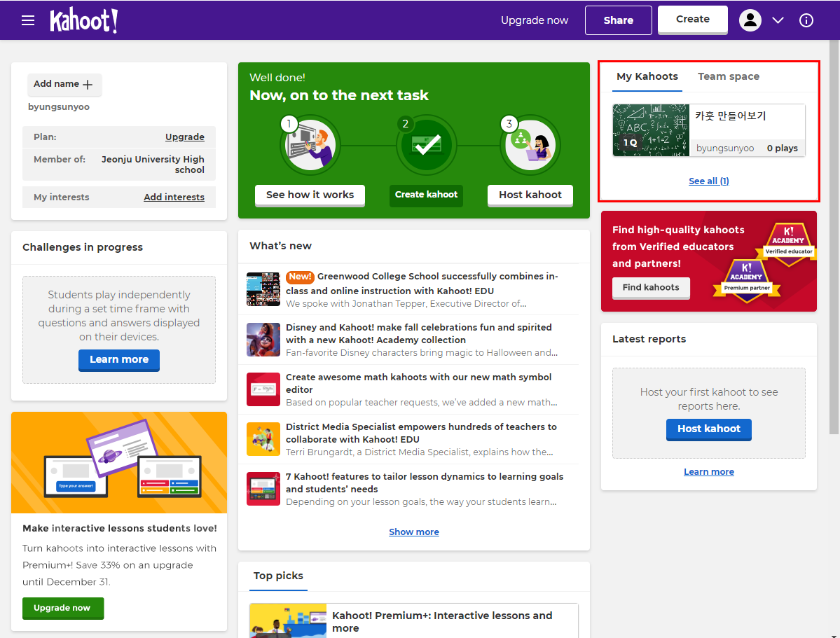Viewport: 840px width, 638px height.
Task: Switch to the Team space tab
Action: point(729,76)
